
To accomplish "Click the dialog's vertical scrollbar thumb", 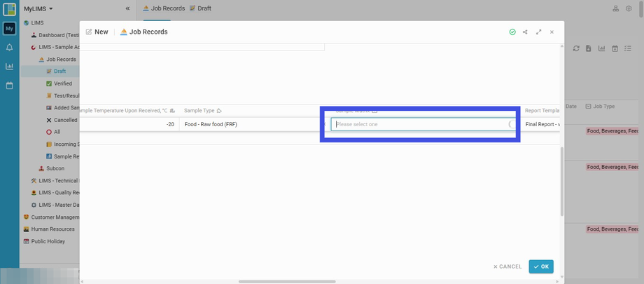I will [x=562, y=181].
